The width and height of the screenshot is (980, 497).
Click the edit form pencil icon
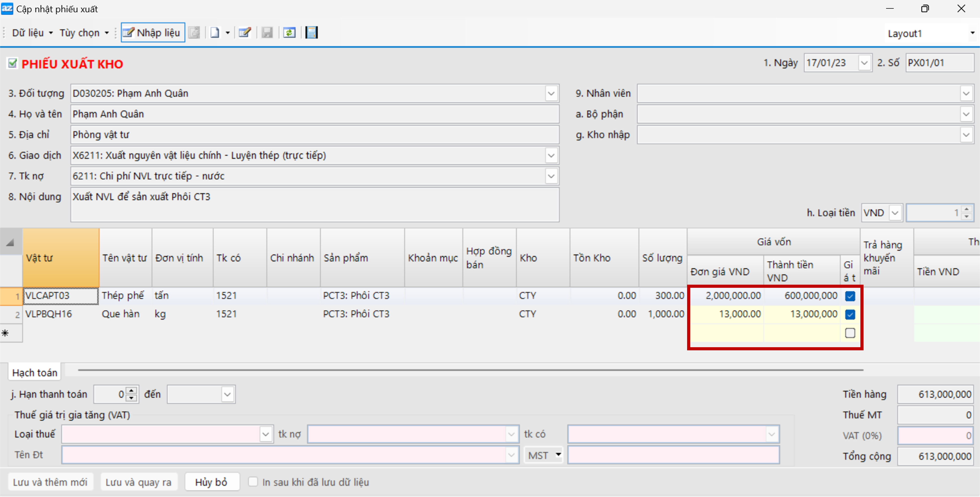pyautogui.click(x=245, y=33)
